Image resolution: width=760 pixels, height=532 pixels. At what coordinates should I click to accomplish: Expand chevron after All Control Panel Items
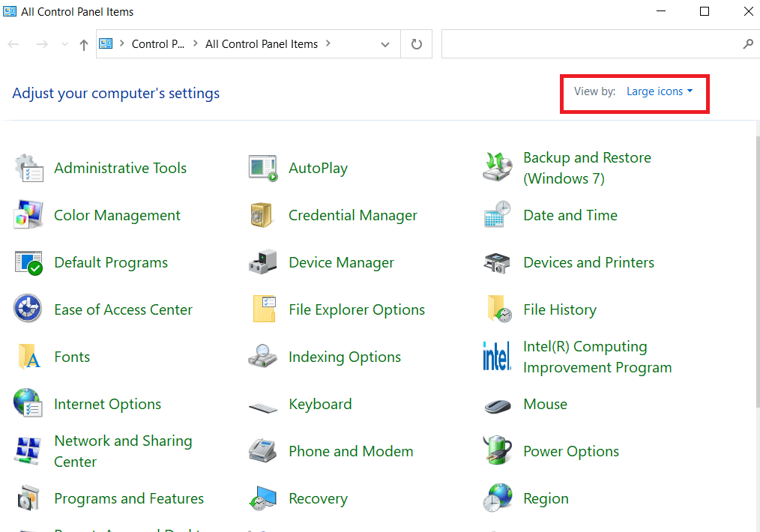pyautogui.click(x=328, y=43)
